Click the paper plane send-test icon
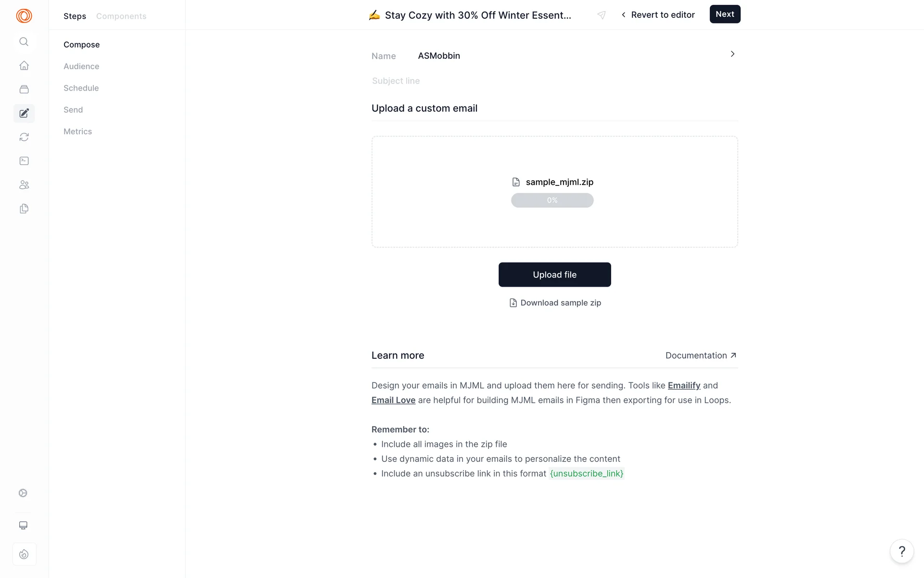Viewport: 924px width, 578px height. coord(602,15)
